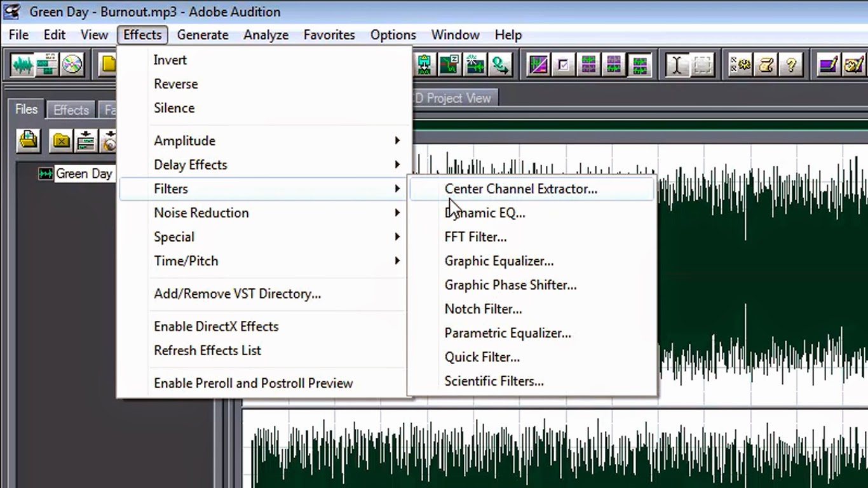Screen dimensions: 868x488
Task: Click the purple diagonal waveform toolbar icon
Action: coord(538,65)
